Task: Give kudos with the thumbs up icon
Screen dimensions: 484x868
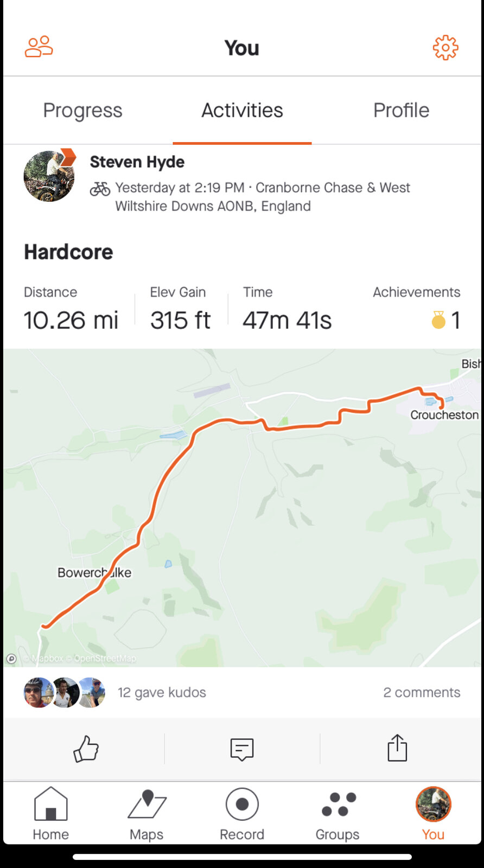Action: point(86,749)
